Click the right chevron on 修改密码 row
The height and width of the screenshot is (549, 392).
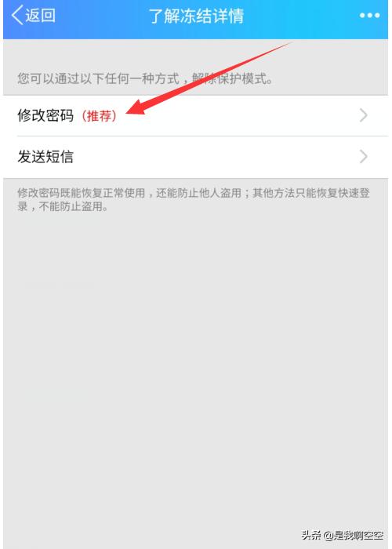click(x=364, y=115)
